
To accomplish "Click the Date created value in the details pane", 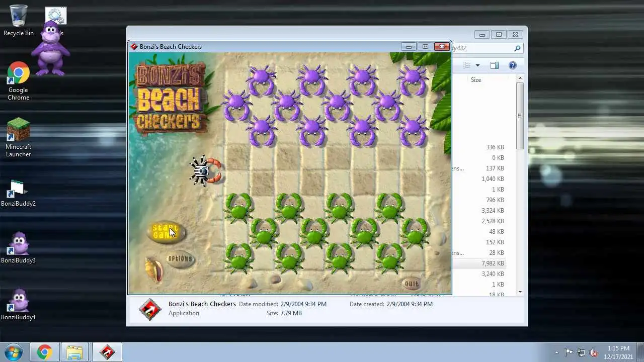I will pyautogui.click(x=410, y=304).
